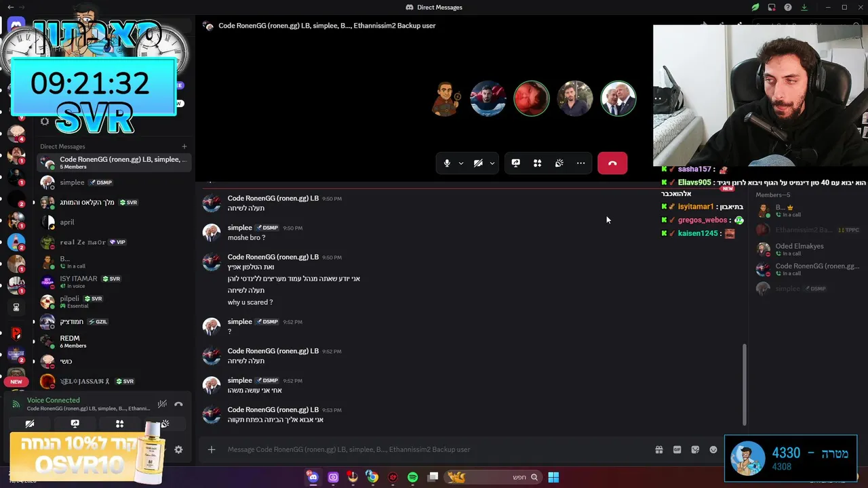This screenshot has width=868, height=488.
Task: Turn on camera in call controls
Action: 478,163
